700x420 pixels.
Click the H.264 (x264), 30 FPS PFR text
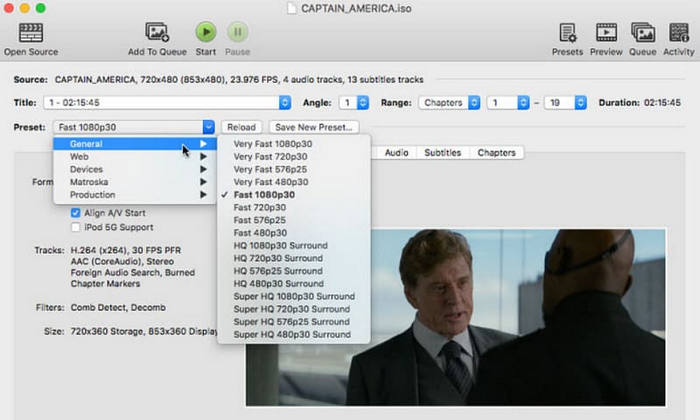tap(126, 250)
